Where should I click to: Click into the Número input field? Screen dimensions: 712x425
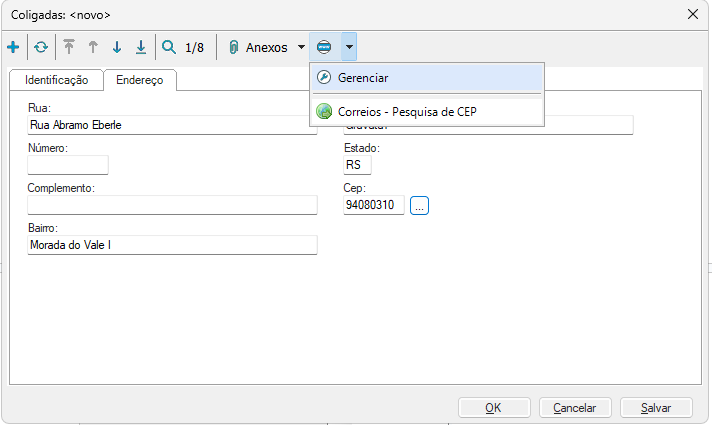pyautogui.click(x=68, y=165)
